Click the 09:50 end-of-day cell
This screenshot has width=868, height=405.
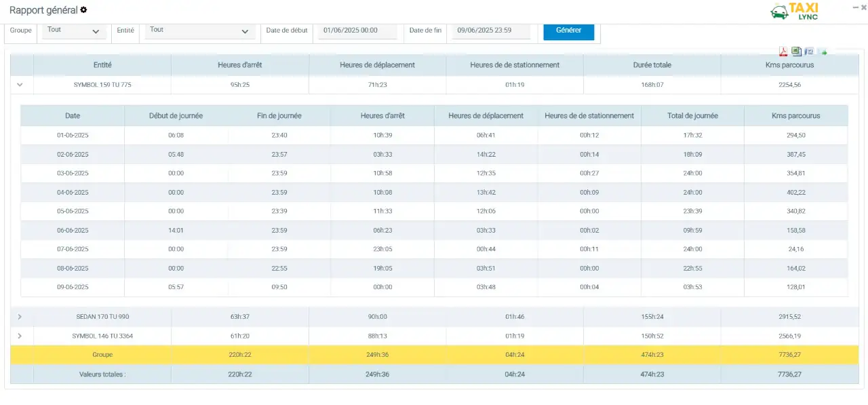(x=279, y=288)
